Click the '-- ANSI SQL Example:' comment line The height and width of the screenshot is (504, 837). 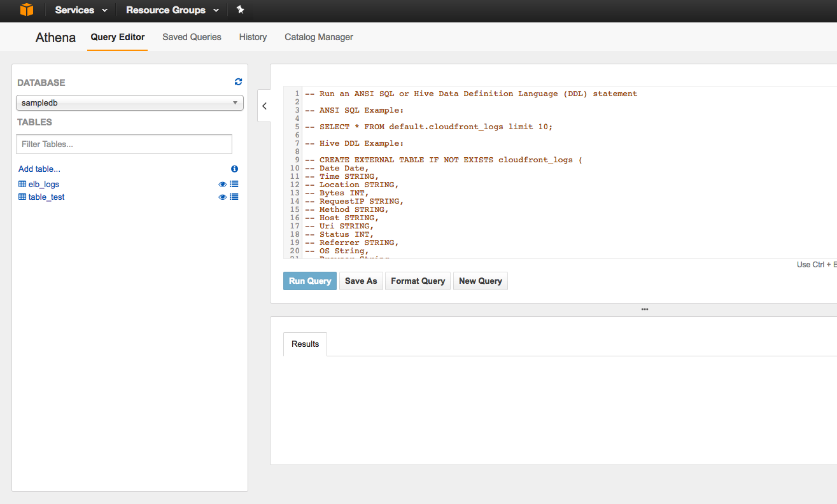355,110
